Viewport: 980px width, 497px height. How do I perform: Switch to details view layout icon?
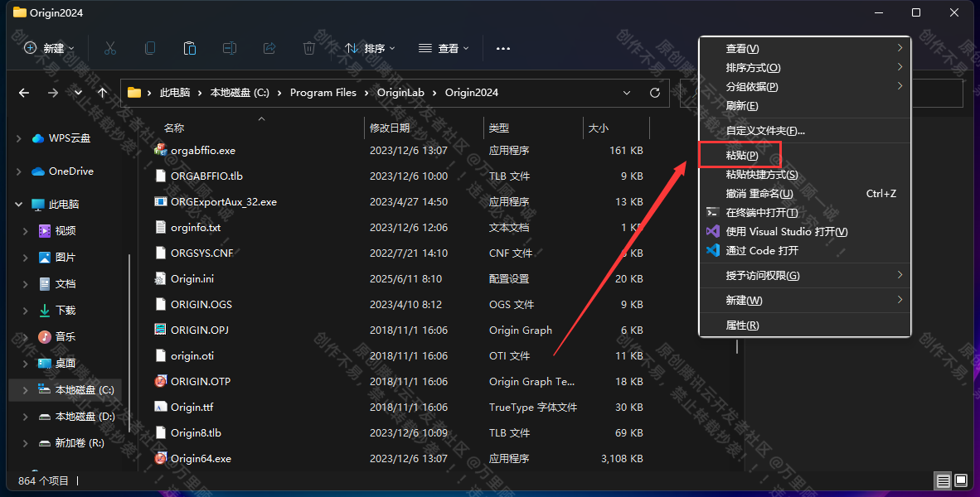click(943, 480)
